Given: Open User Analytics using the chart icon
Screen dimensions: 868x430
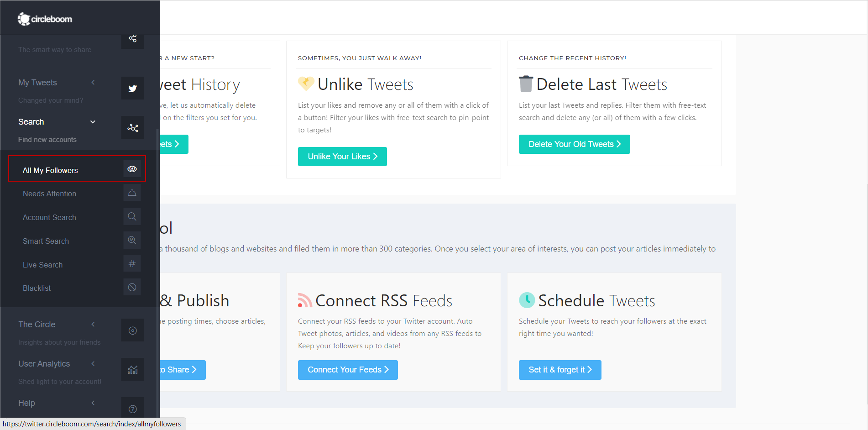Looking at the screenshot, I should tap(132, 369).
